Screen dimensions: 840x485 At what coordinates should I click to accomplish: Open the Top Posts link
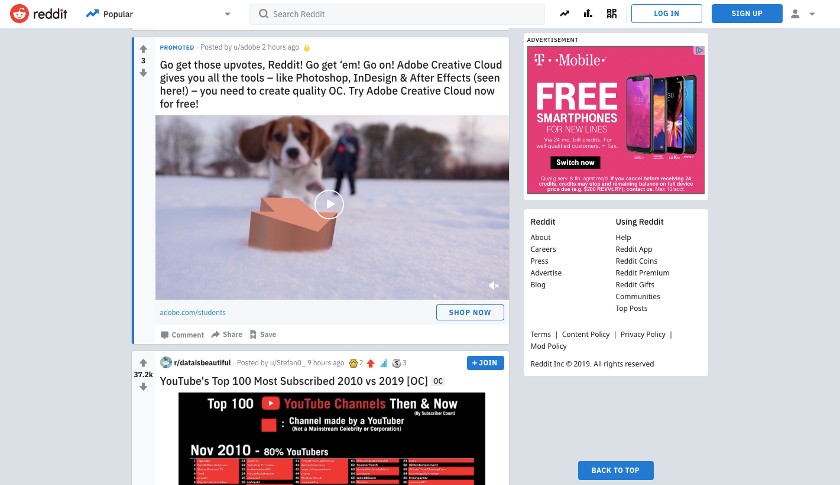pos(631,308)
